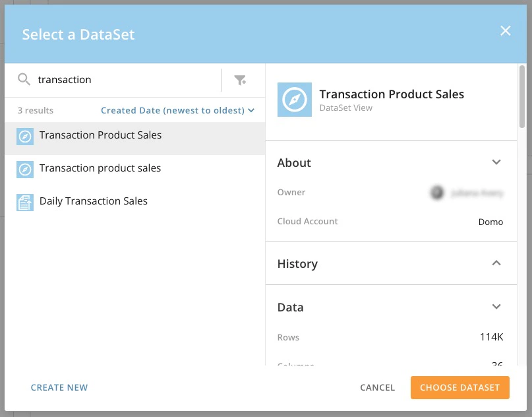Select Transaction Product Sales dataset row
The width and height of the screenshot is (532, 417).
click(134, 139)
